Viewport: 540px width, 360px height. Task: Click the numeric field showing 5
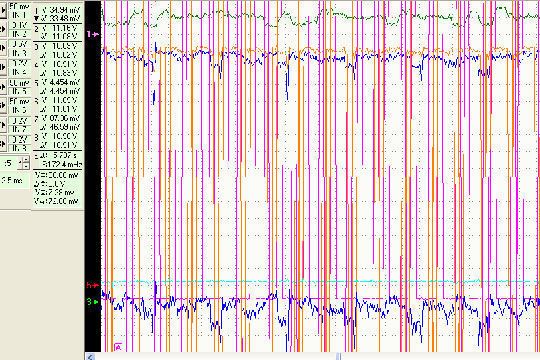pos(10,163)
